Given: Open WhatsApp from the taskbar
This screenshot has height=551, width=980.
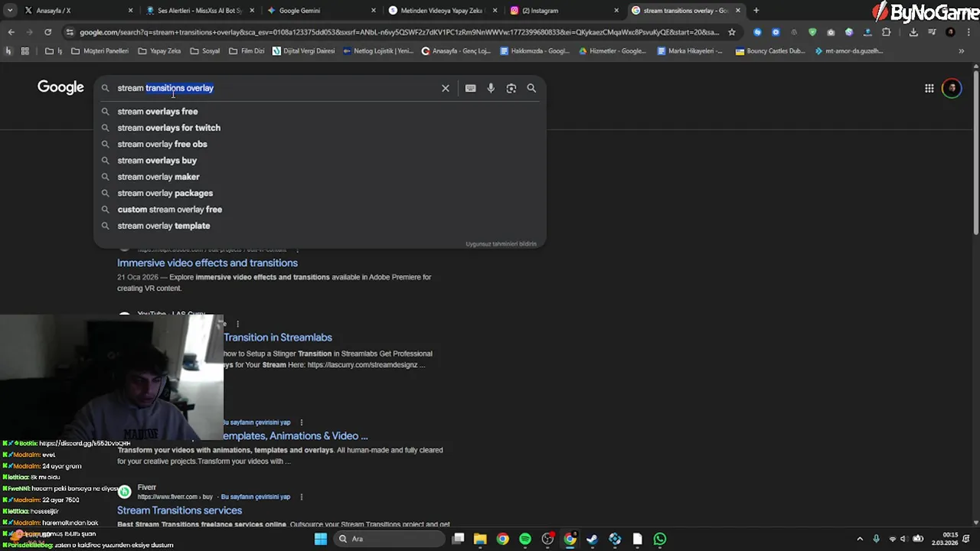Looking at the screenshot, I should point(660,539).
